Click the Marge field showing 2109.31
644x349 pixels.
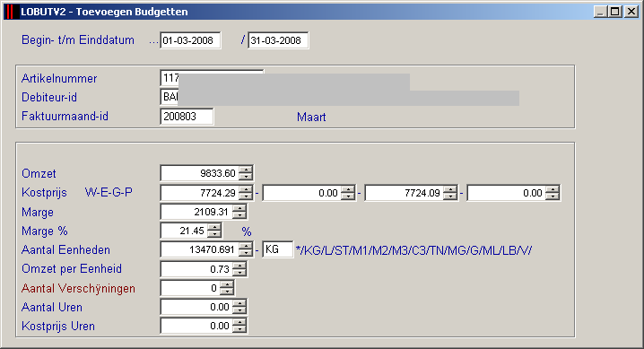(x=196, y=212)
